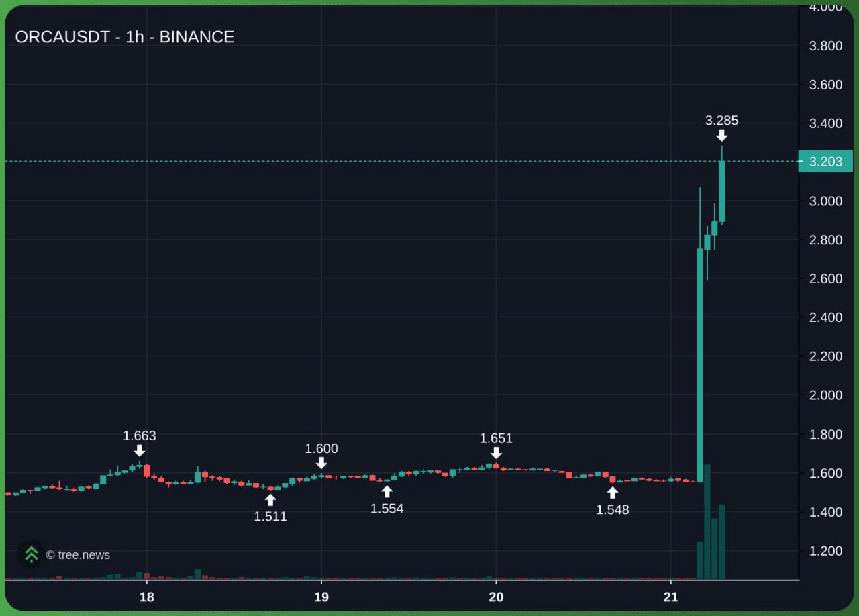
Task: Click the 3.600 price axis label
Action: 825,85
